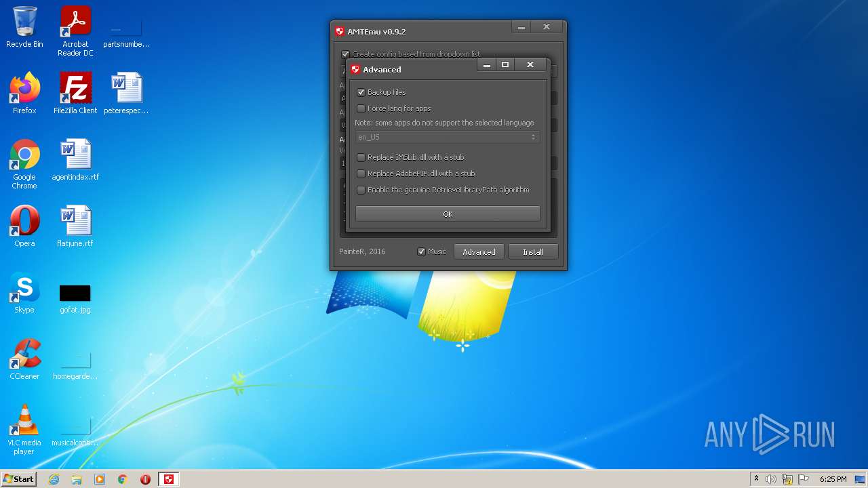Open Internet Explorer in the taskbar
Screen dimensions: 868x488
click(x=54, y=479)
